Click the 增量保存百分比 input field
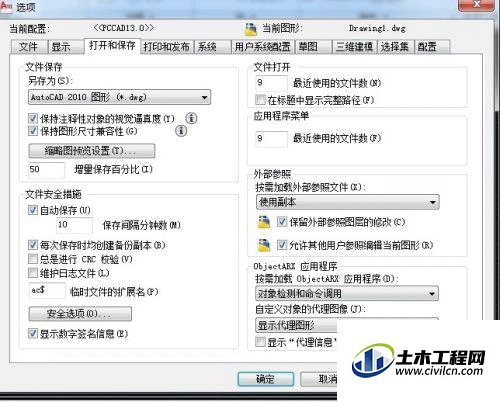 tap(47, 170)
